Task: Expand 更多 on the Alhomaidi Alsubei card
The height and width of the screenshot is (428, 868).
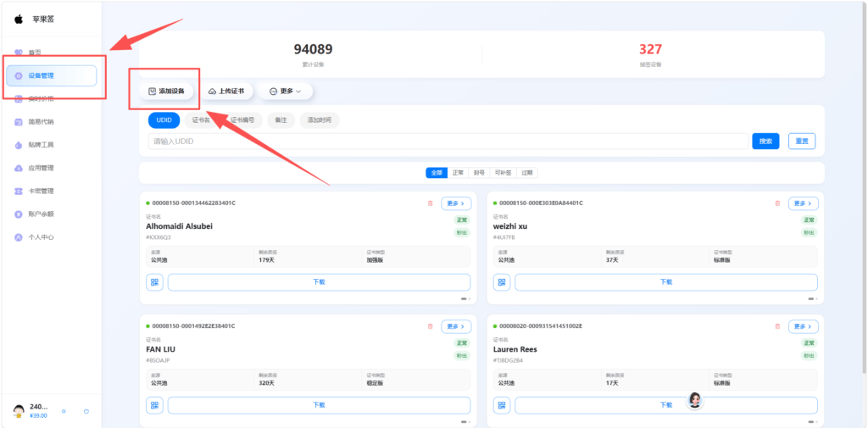Action: (455, 203)
